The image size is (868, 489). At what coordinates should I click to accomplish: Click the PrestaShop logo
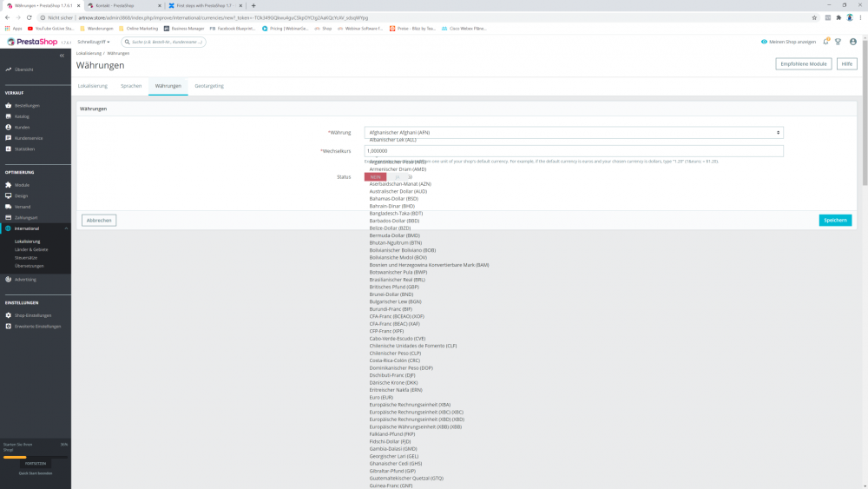click(32, 42)
